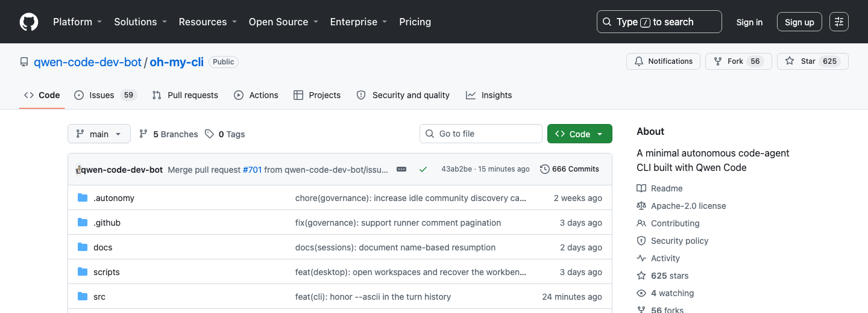868x313 pixels.
Task: View the 0 Tags link
Action: (x=225, y=134)
